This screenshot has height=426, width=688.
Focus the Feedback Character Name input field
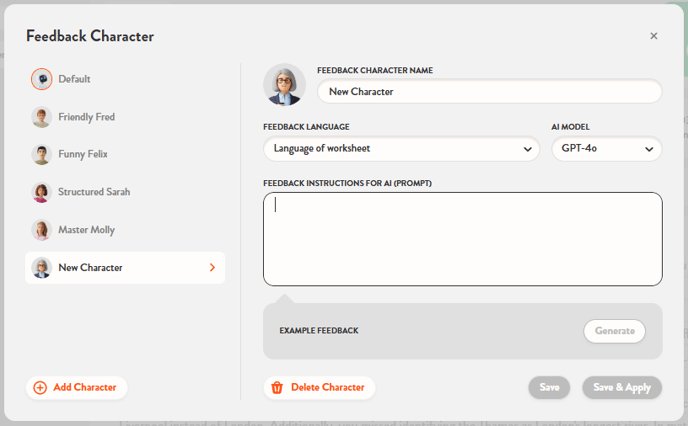[x=489, y=91]
